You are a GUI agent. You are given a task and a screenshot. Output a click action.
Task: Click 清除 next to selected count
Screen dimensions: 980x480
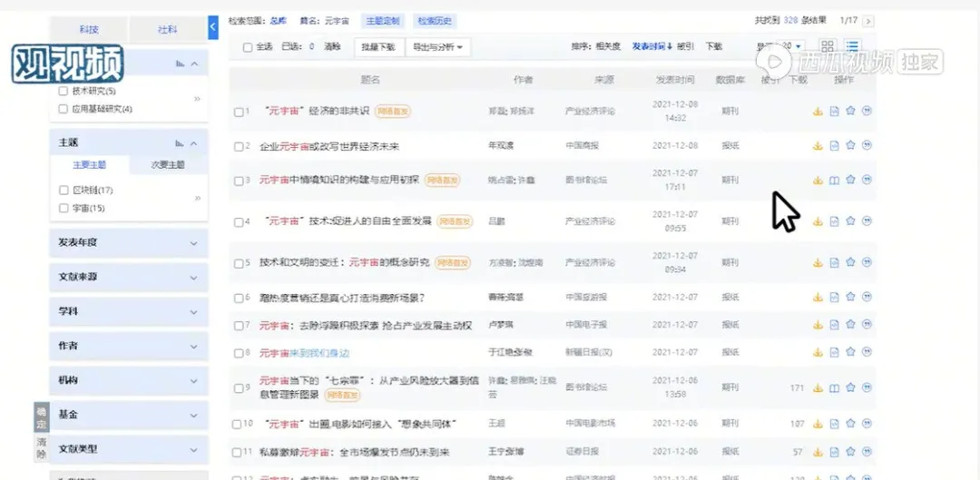332,47
